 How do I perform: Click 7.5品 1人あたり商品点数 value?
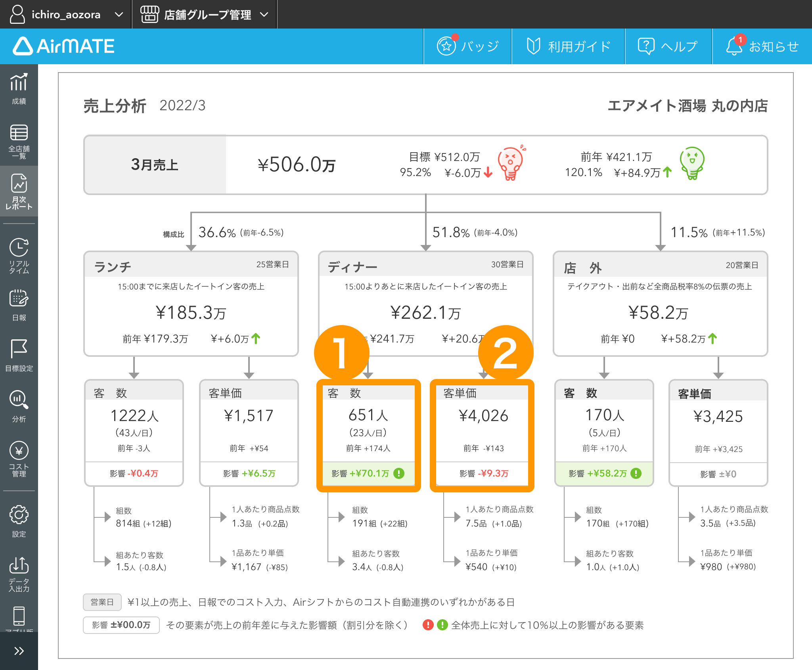coord(476,523)
